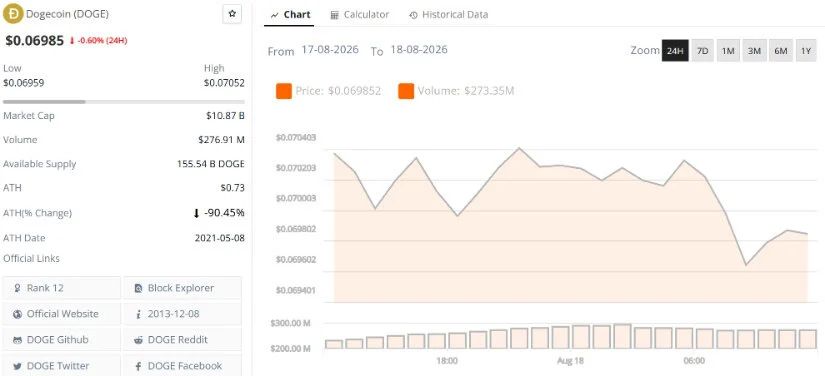Star Dogecoin as a favorite

coord(232,14)
